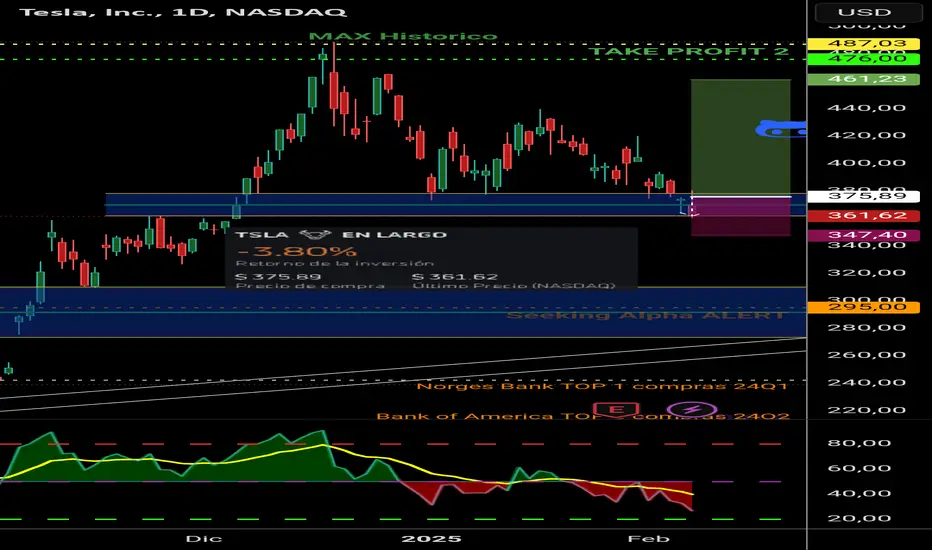932x550 pixels.
Task: Click the 220,00 price axis value
Action: [x=867, y=410]
